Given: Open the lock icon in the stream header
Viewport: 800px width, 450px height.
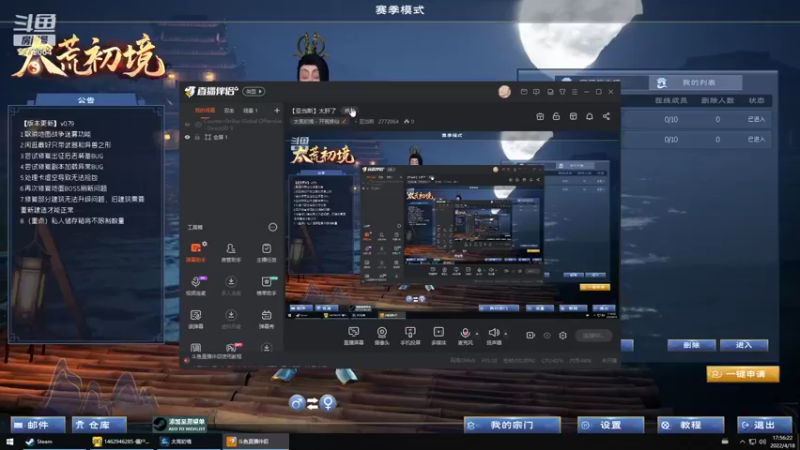Looking at the screenshot, I should coord(556,116).
